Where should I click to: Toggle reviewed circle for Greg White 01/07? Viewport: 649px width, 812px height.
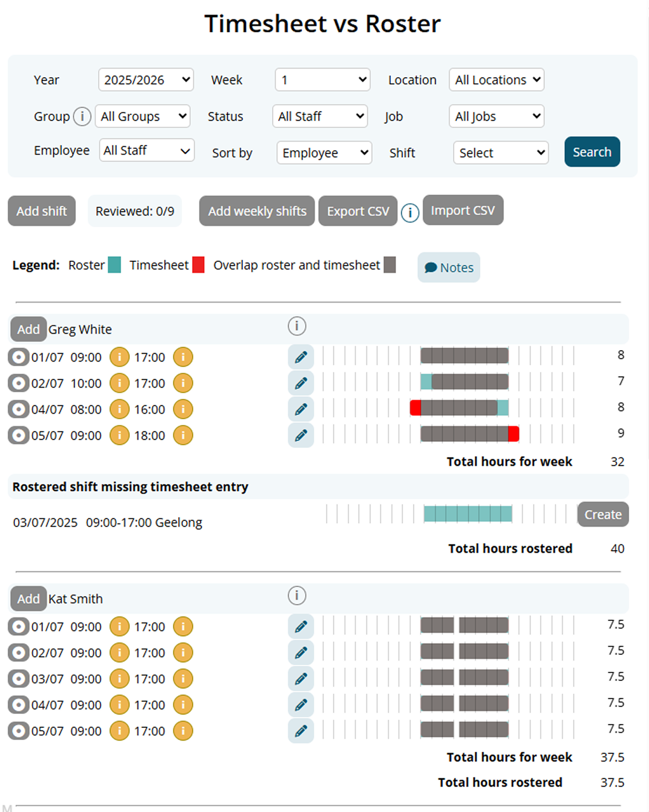click(x=19, y=357)
